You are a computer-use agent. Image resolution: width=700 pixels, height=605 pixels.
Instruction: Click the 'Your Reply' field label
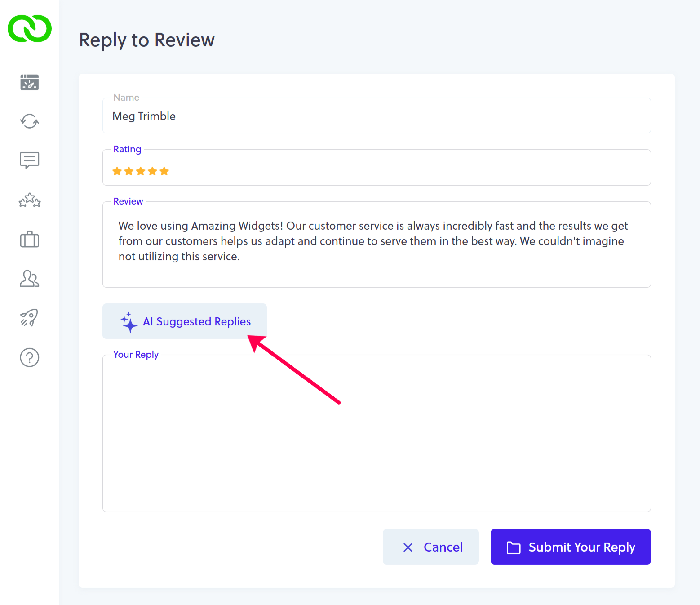click(136, 355)
